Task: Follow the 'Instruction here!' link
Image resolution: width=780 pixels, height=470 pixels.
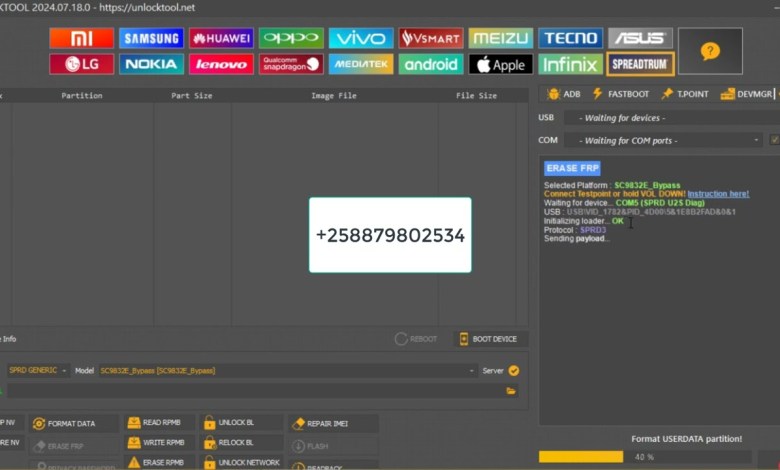Action: pyautogui.click(x=718, y=194)
